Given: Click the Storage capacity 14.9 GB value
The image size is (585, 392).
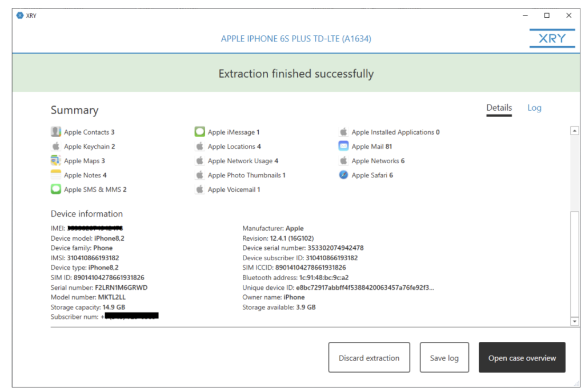Looking at the screenshot, I should [x=114, y=307].
